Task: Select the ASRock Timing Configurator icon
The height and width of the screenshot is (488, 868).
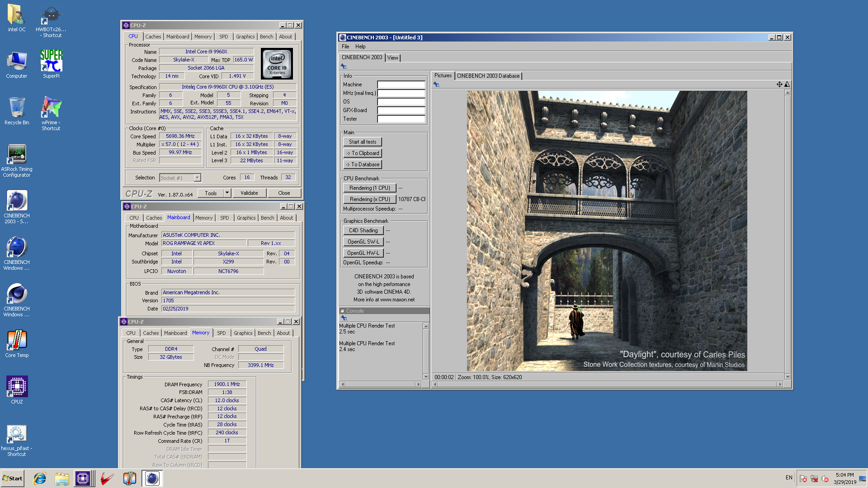Action: (x=16, y=161)
